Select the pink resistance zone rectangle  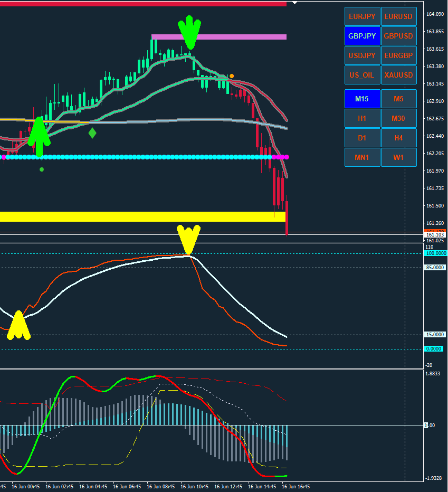pos(219,37)
